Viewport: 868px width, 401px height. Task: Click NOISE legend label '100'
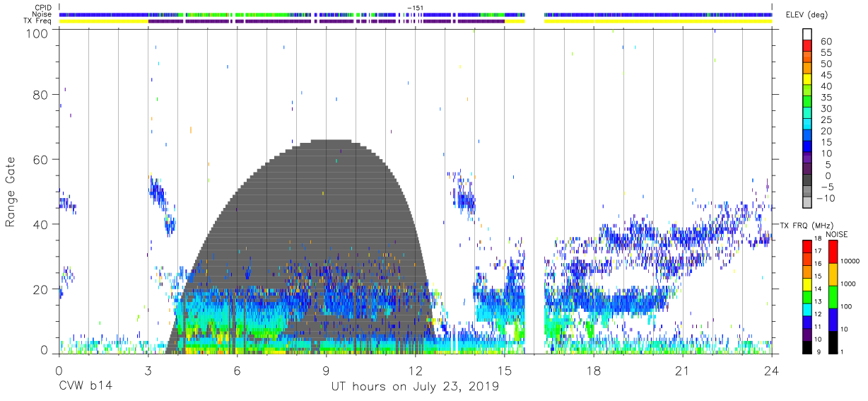click(847, 307)
